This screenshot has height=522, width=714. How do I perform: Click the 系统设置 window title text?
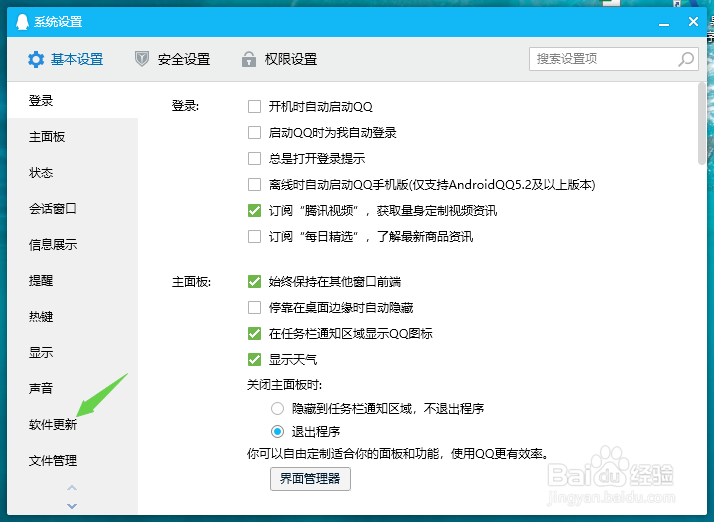(x=58, y=21)
